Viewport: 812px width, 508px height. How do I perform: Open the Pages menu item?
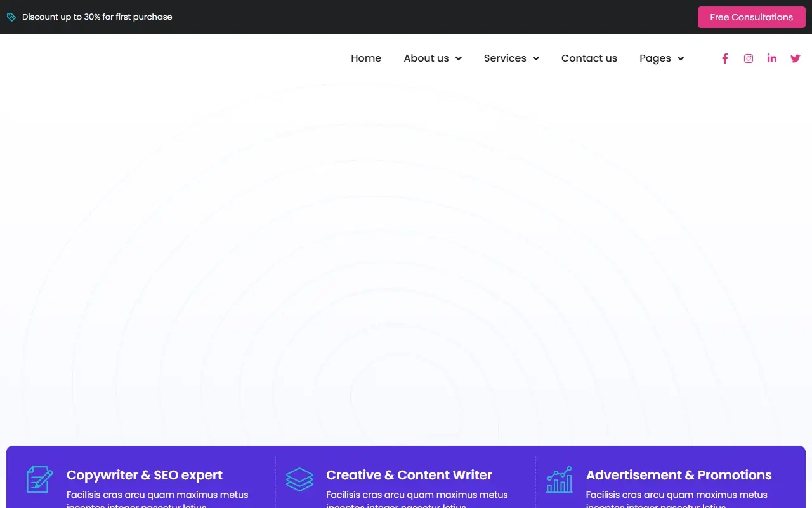655,58
